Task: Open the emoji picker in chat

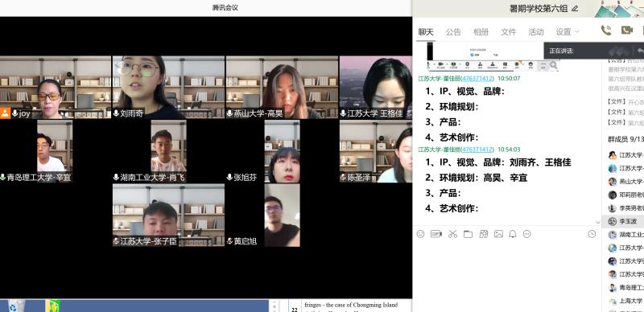Action: pos(420,234)
